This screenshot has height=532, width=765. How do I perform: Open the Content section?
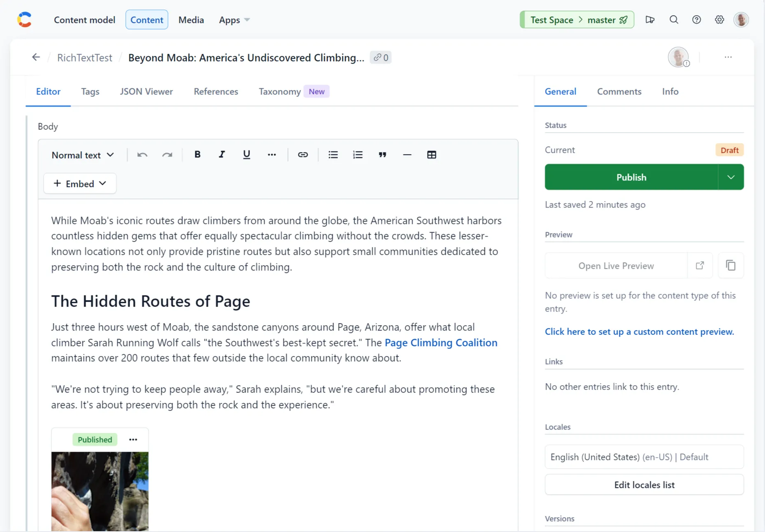click(x=147, y=20)
